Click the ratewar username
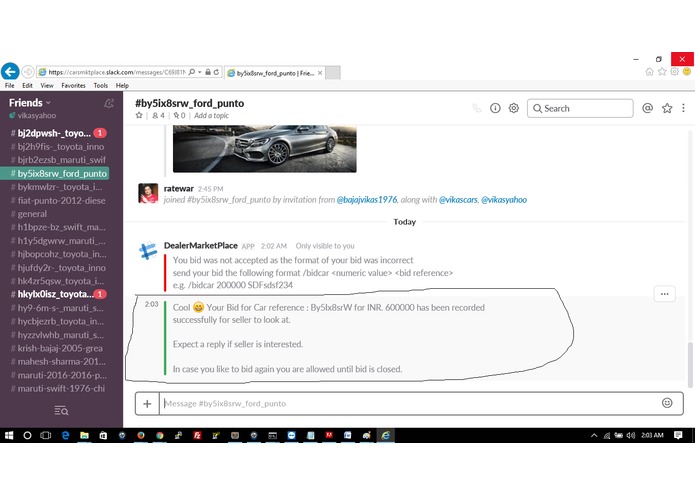 coord(179,188)
